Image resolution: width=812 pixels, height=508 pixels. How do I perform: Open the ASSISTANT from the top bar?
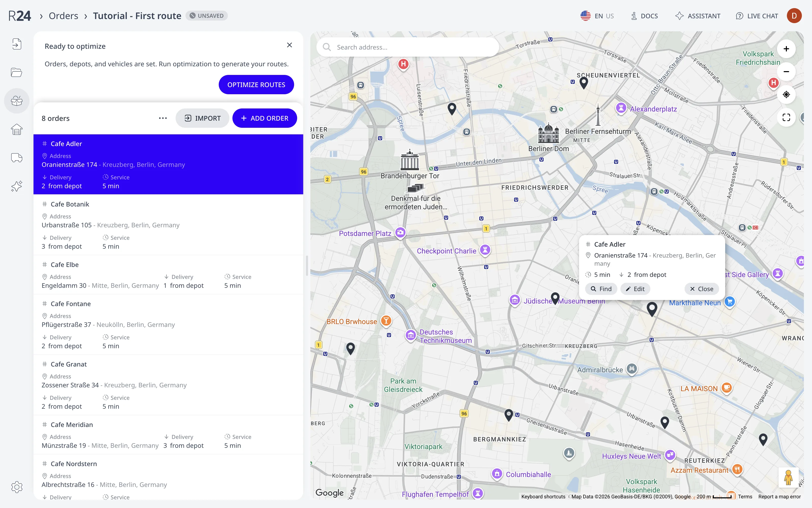click(x=698, y=16)
